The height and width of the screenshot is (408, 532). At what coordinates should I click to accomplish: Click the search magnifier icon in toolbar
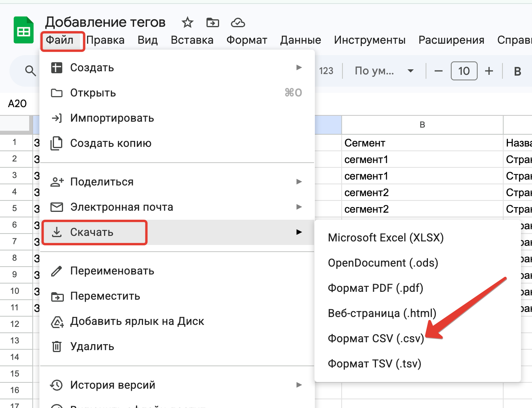(30, 71)
